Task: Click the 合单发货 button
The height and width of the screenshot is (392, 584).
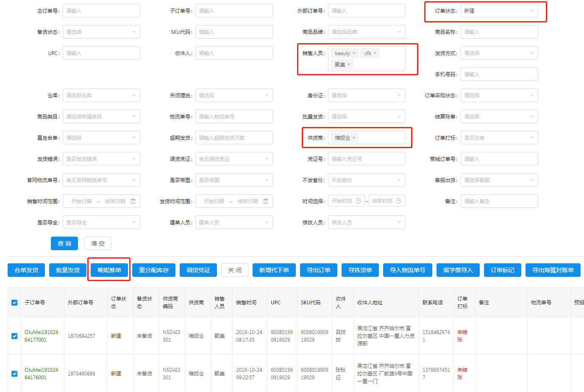Action: point(26,270)
